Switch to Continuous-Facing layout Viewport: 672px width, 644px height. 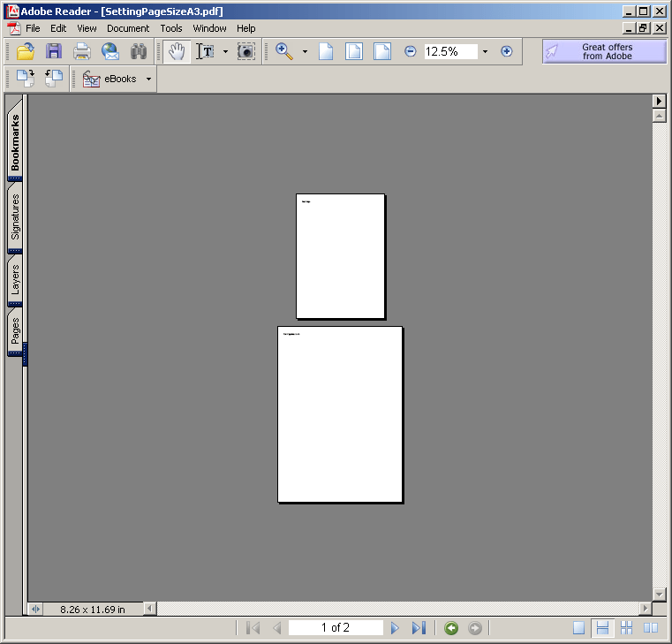click(x=627, y=628)
